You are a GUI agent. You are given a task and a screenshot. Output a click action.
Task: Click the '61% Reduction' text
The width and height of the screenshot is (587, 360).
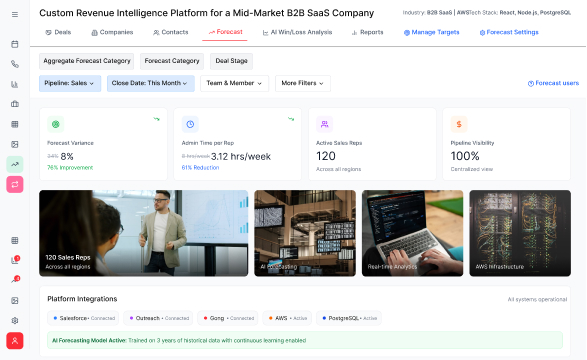click(200, 168)
